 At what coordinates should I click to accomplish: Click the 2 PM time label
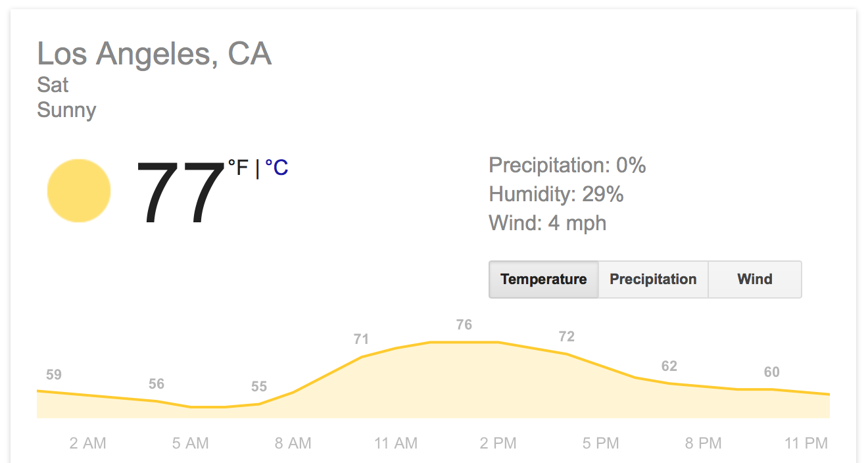498,443
